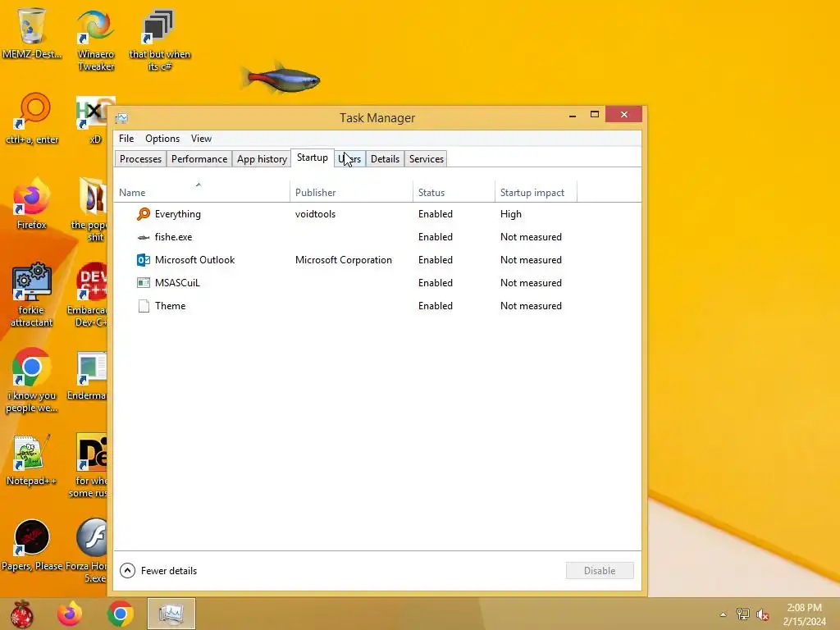Open Papers, Please desktop shortcut
This screenshot has width=840, height=630.
point(31,546)
